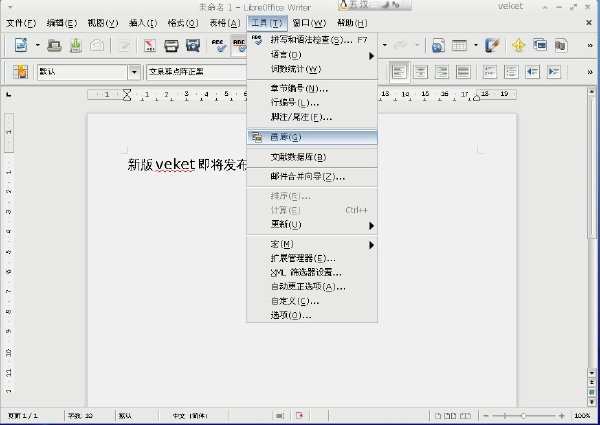Click the Export as PDF icon
The width and height of the screenshot is (600, 425).
coord(150,46)
